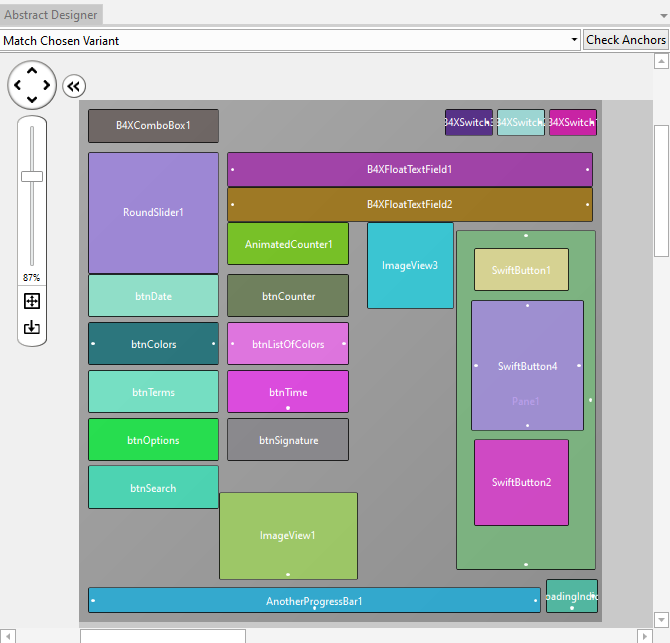Click the zoom slider handle

32,176
